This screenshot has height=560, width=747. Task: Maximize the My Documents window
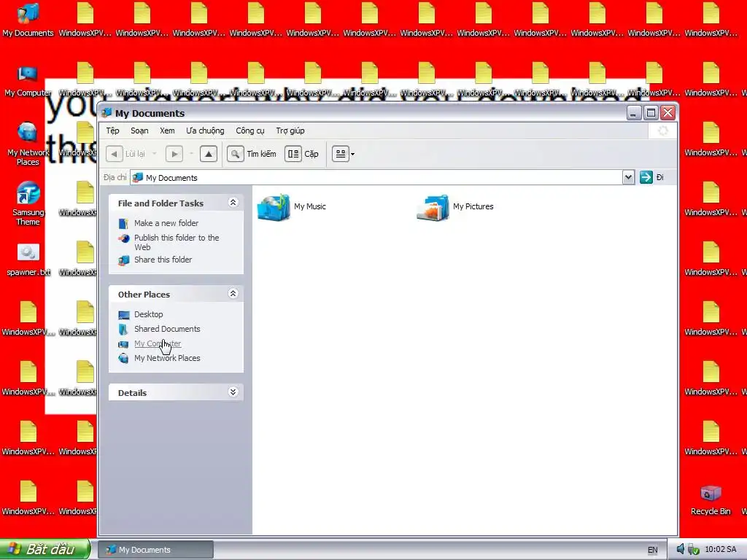click(651, 113)
